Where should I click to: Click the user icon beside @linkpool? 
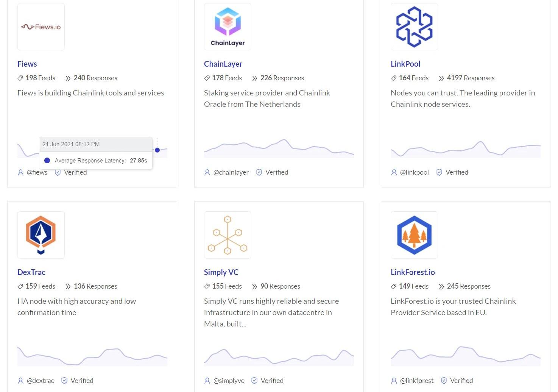394,173
